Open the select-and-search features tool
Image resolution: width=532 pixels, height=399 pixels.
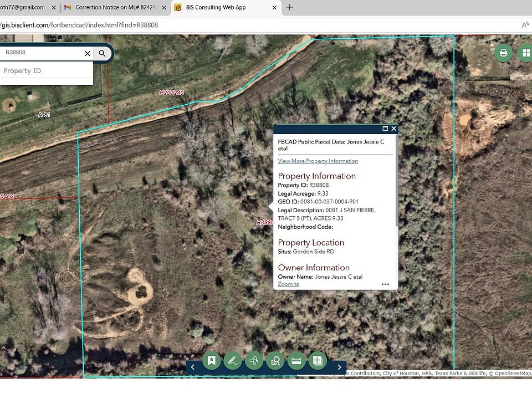pyautogui.click(x=275, y=361)
